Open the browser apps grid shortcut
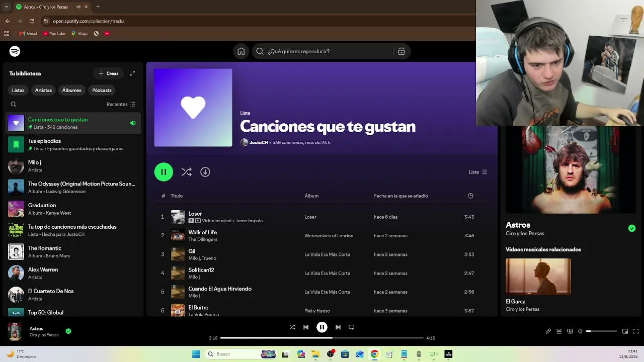The width and height of the screenshot is (644, 362). [7, 34]
